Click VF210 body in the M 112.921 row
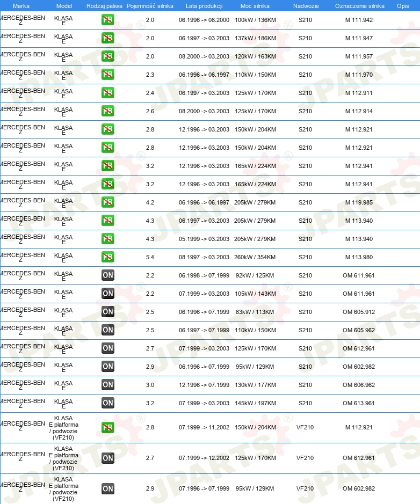The image size is (420, 504). [x=305, y=427]
